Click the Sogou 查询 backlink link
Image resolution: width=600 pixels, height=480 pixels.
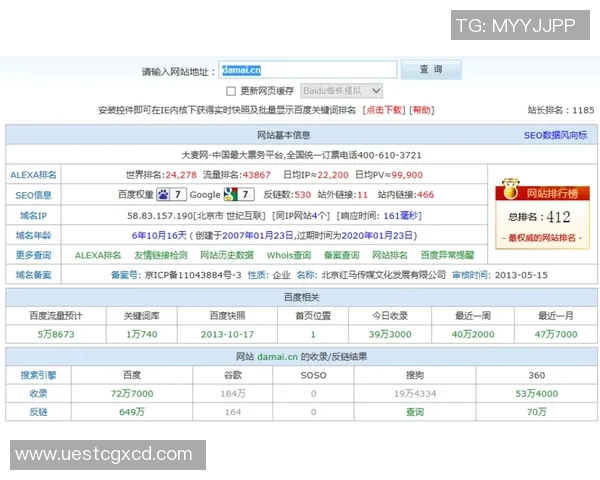point(415,412)
